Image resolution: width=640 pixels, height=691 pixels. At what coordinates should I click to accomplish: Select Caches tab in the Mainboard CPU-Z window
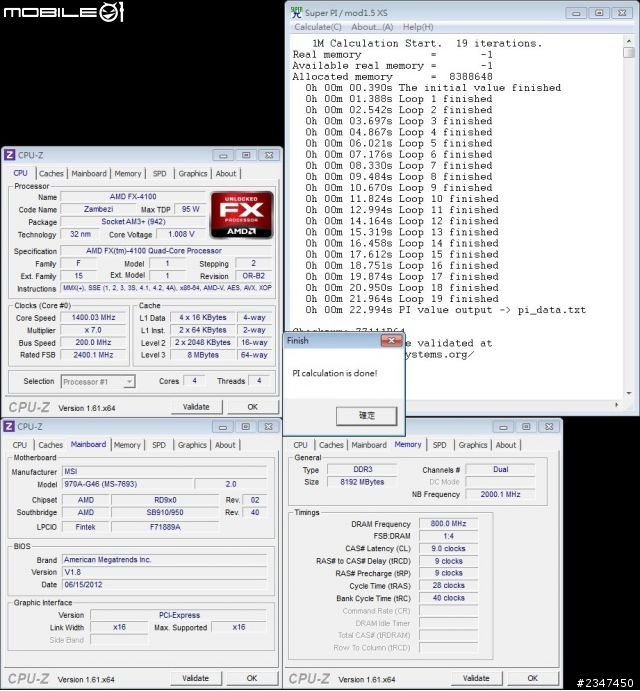[51, 445]
